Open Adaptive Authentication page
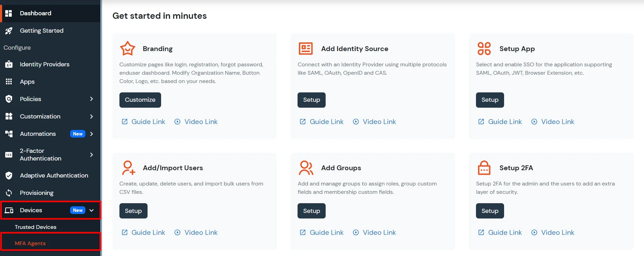 click(x=50, y=175)
